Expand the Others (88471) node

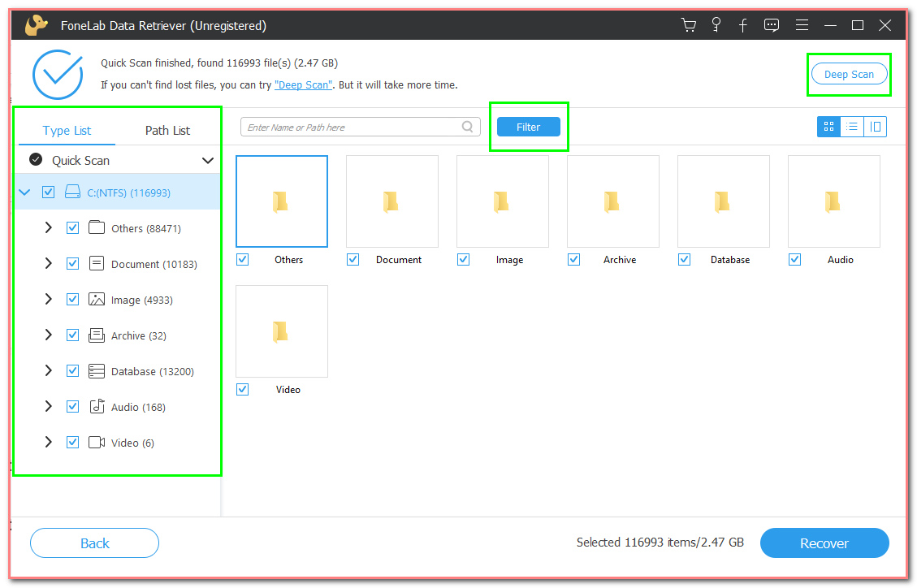tap(49, 227)
